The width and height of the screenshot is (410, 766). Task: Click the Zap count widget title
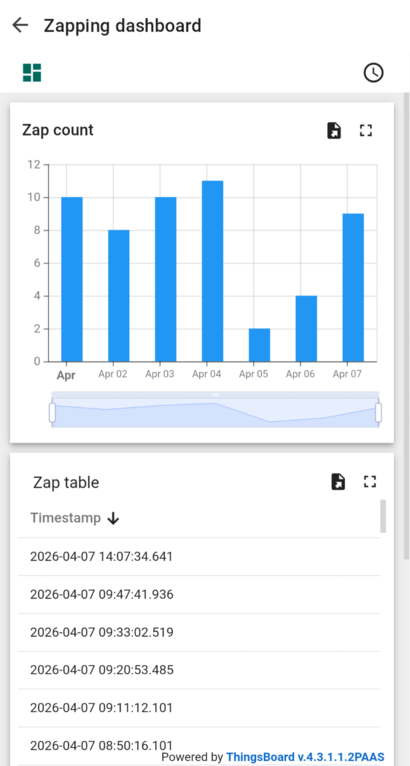[58, 130]
